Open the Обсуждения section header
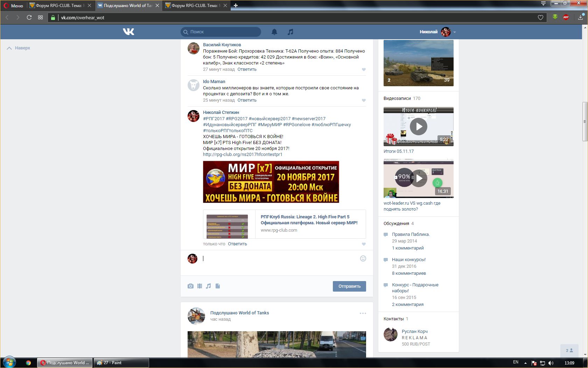This screenshot has width=588, height=368. [x=396, y=224]
